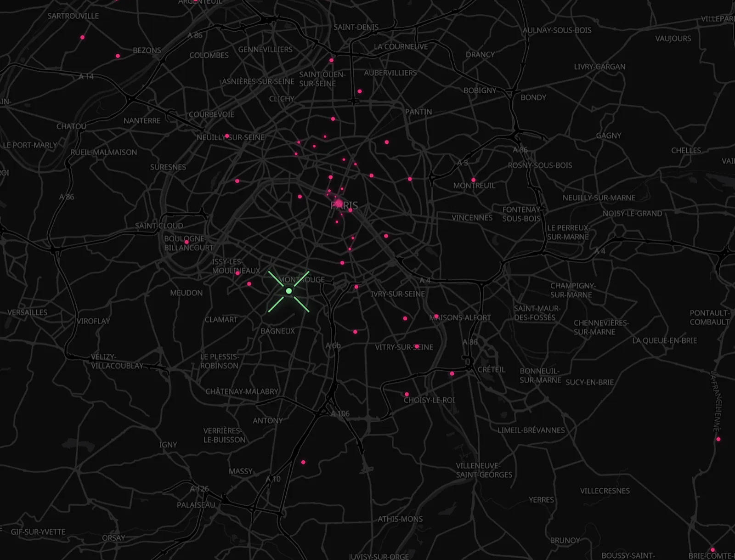
Task: Select the ISSY-LES-MOULINEAUX label
Action: coord(236,266)
